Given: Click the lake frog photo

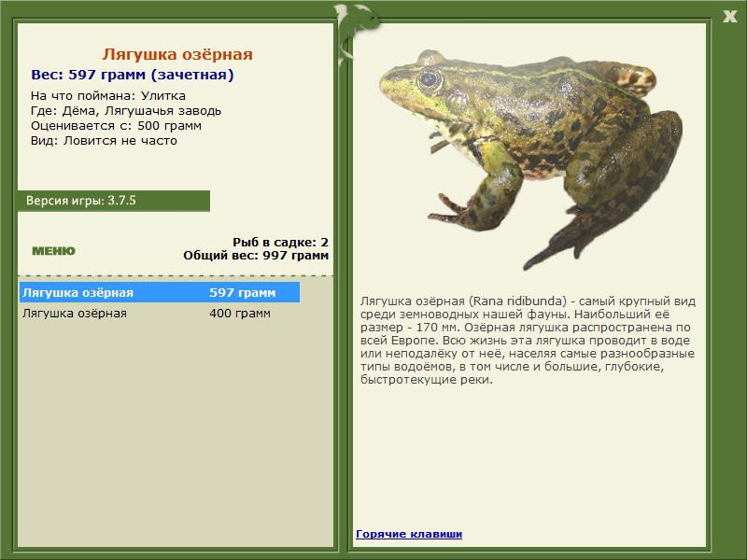Looking at the screenshot, I should click(x=530, y=159).
